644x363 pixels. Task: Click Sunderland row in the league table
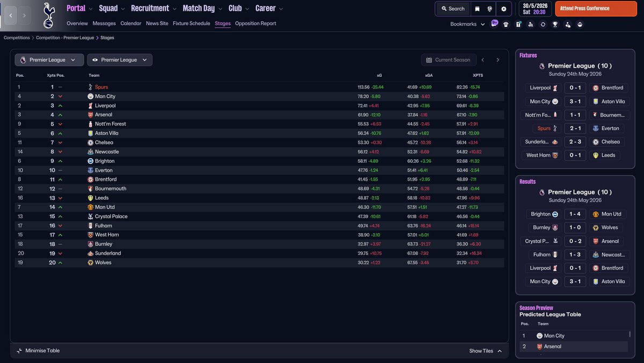click(x=259, y=253)
